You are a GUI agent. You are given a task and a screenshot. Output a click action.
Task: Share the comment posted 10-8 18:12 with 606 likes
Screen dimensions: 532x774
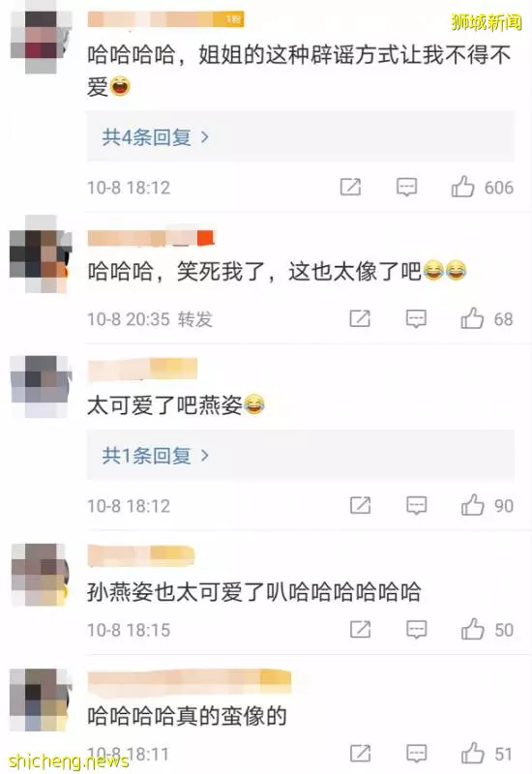[x=350, y=187]
